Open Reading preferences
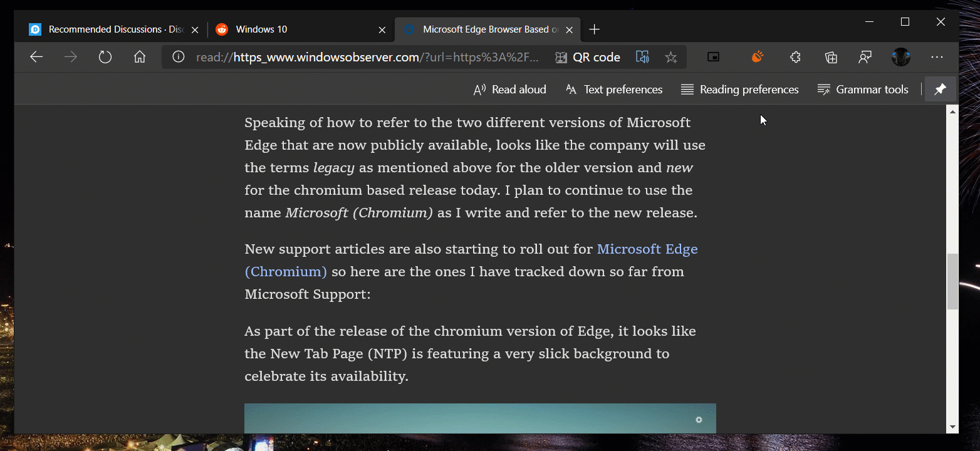Screen dimensions: 980x451 tap(739, 90)
